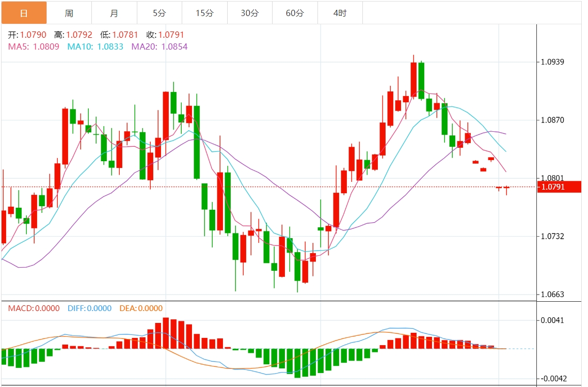Click the 1.0939 price axis label
The image size is (588, 387).
(552, 62)
